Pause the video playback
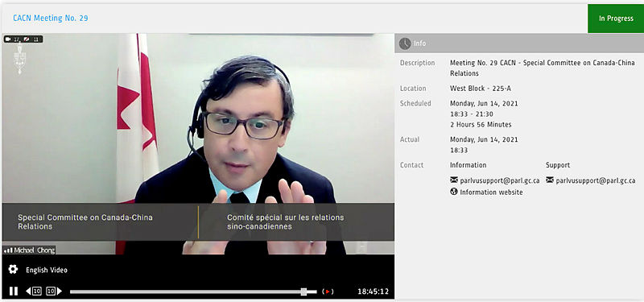 14,292
